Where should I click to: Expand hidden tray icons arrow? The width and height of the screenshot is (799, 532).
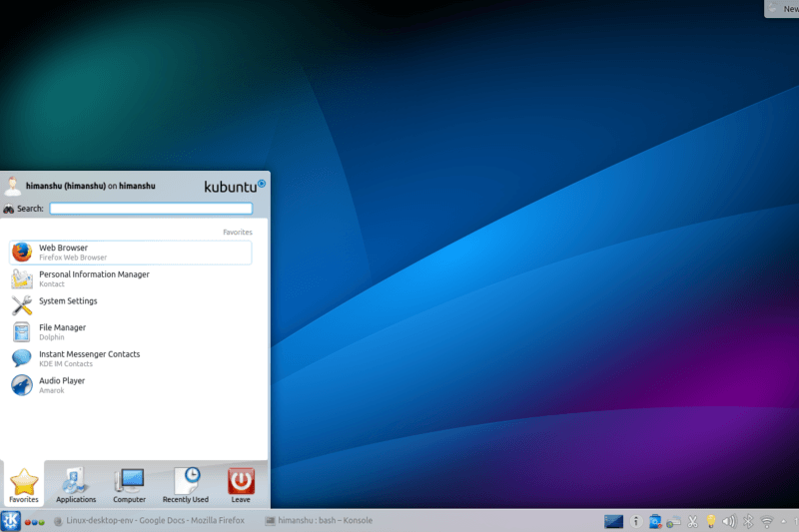click(x=784, y=521)
